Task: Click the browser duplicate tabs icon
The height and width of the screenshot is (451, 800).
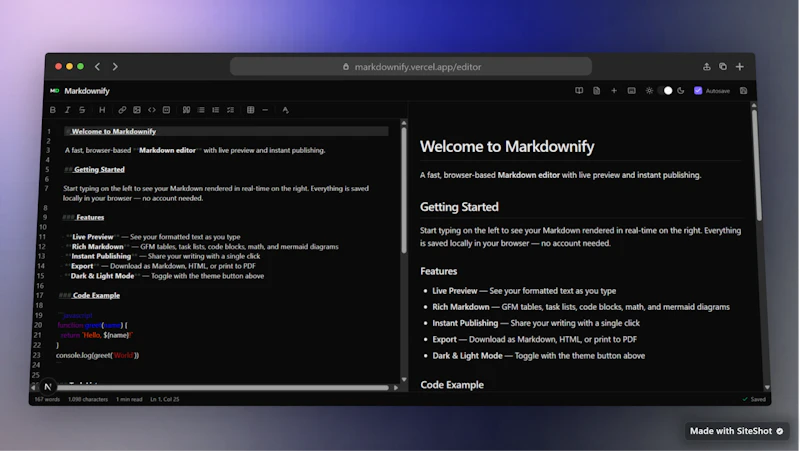Action: click(723, 66)
